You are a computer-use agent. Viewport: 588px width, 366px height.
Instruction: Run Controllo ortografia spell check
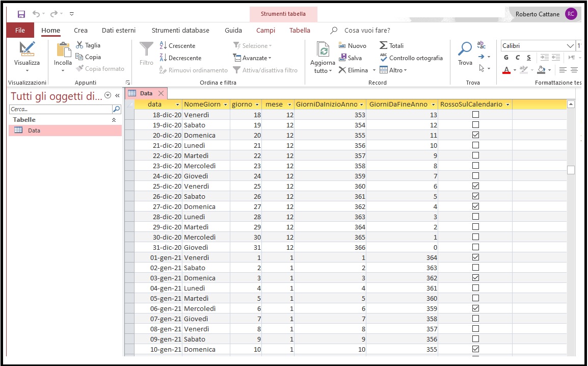click(x=411, y=58)
